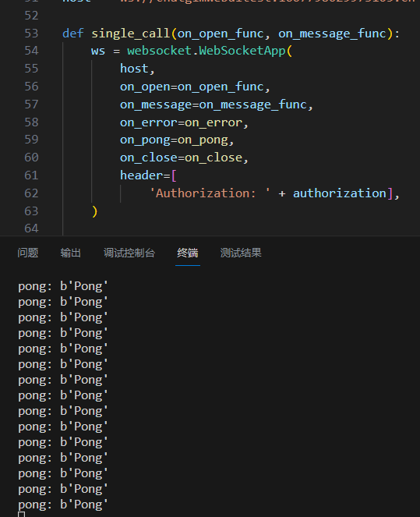
Task: Click on_close=on_close argument on line 60
Action: click(182, 158)
